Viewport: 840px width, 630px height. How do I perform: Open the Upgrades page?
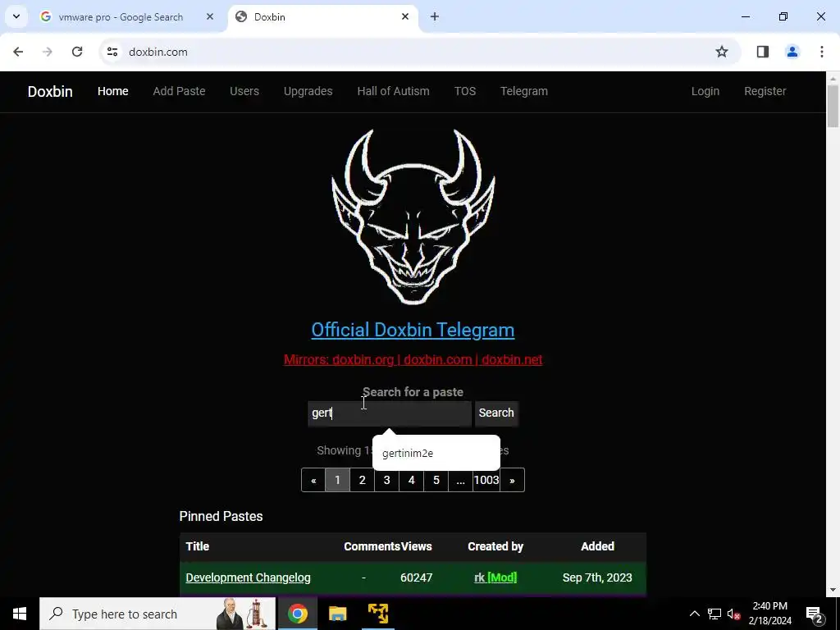pos(308,91)
